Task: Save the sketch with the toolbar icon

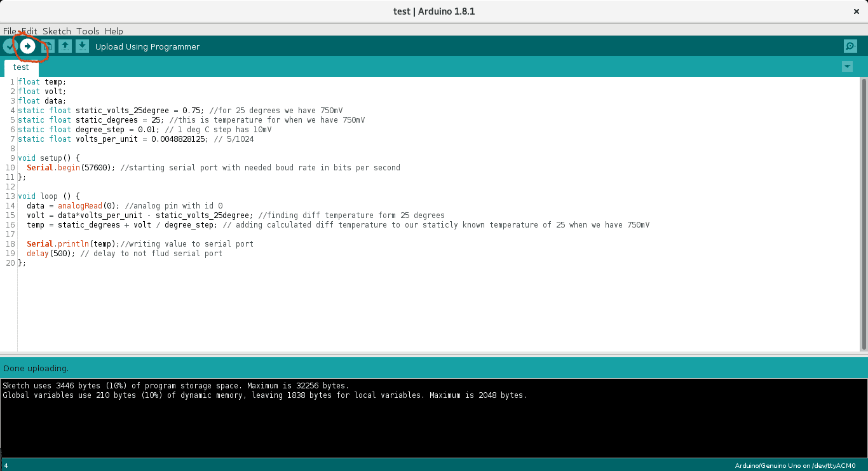Action: [82, 46]
